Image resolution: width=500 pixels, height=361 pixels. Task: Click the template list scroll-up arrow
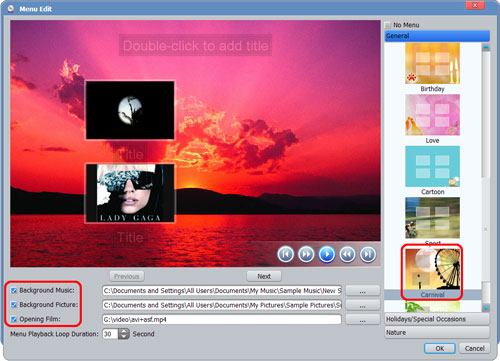(486, 47)
